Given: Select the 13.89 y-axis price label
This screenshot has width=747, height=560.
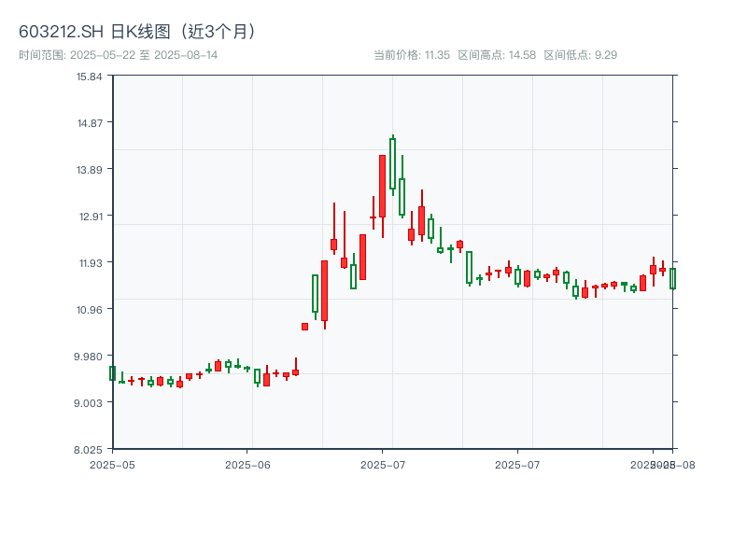Looking at the screenshot, I should click(x=90, y=169).
